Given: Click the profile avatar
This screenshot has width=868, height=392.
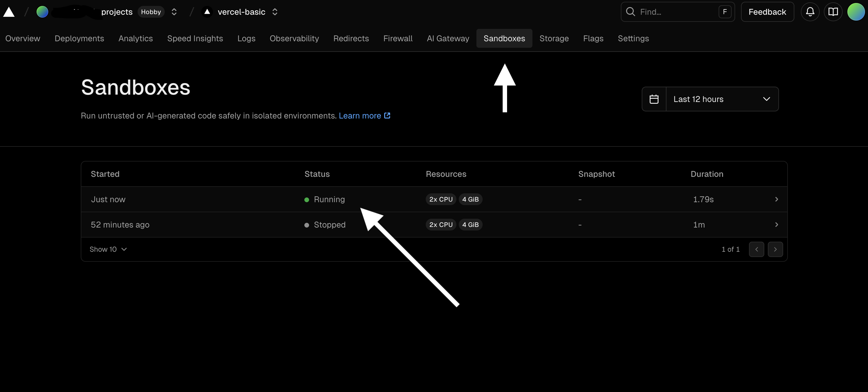Looking at the screenshot, I should tap(856, 11).
